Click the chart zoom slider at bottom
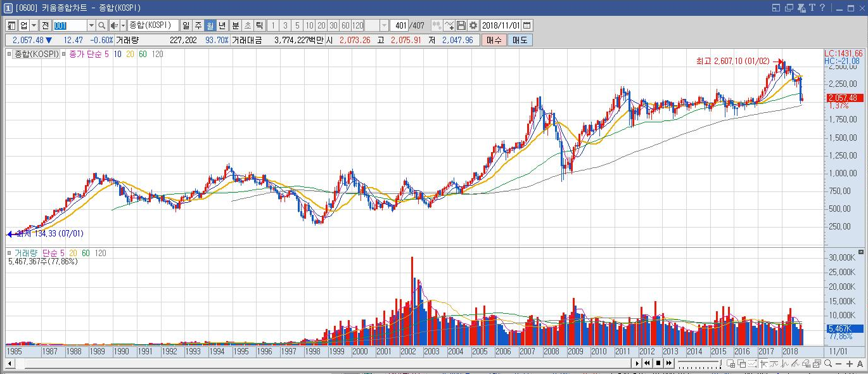 699,363
